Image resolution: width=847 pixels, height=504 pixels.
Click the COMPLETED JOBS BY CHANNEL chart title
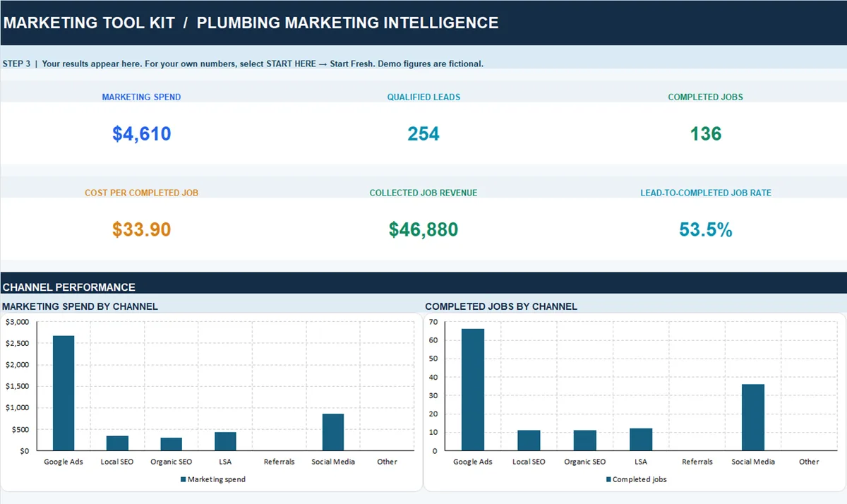[501, 306]
